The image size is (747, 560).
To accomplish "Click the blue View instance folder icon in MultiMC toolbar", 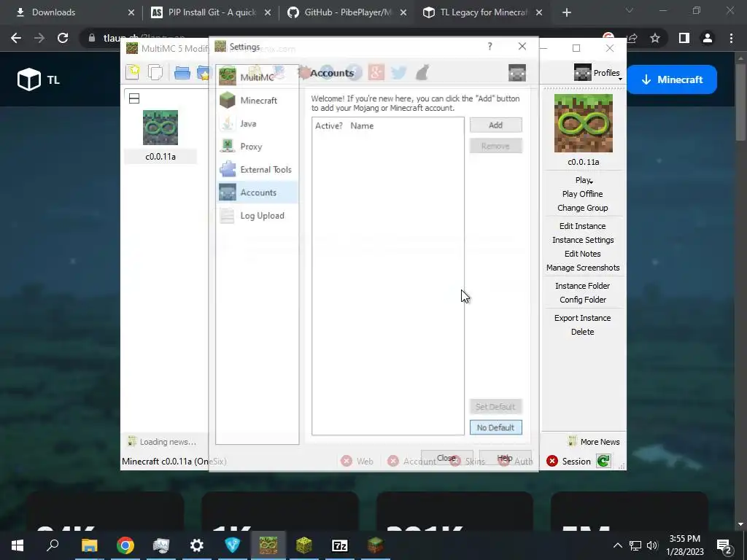I will 182,73.
